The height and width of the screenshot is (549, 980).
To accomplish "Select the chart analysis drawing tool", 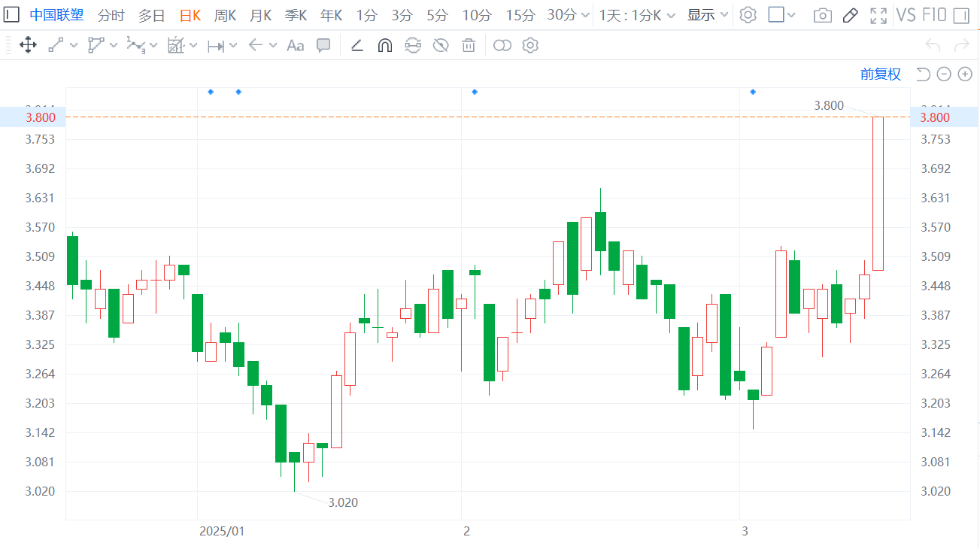I will click(176, 46).
